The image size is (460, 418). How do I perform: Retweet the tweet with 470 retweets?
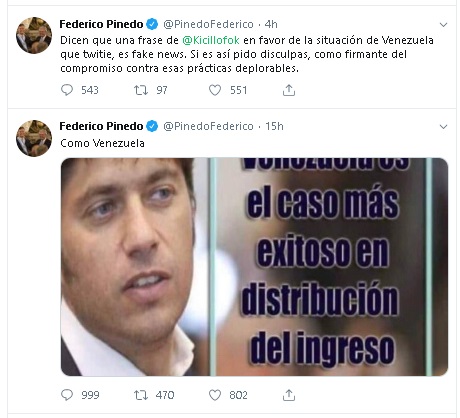(x=141, y=395)
